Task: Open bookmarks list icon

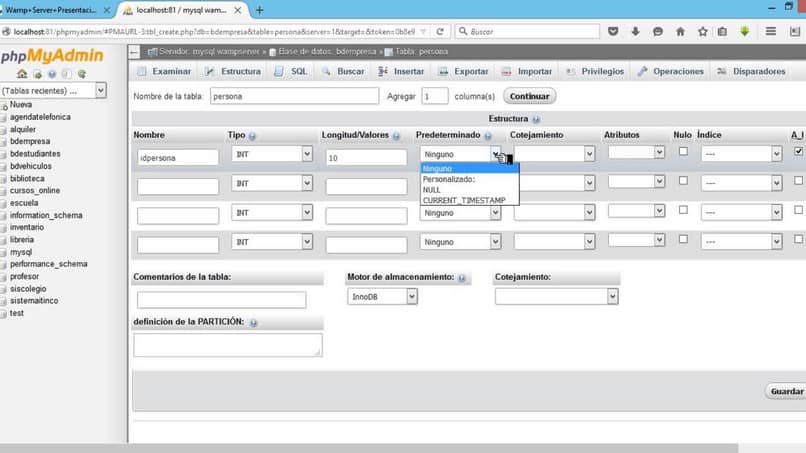Action: point(722,31)
